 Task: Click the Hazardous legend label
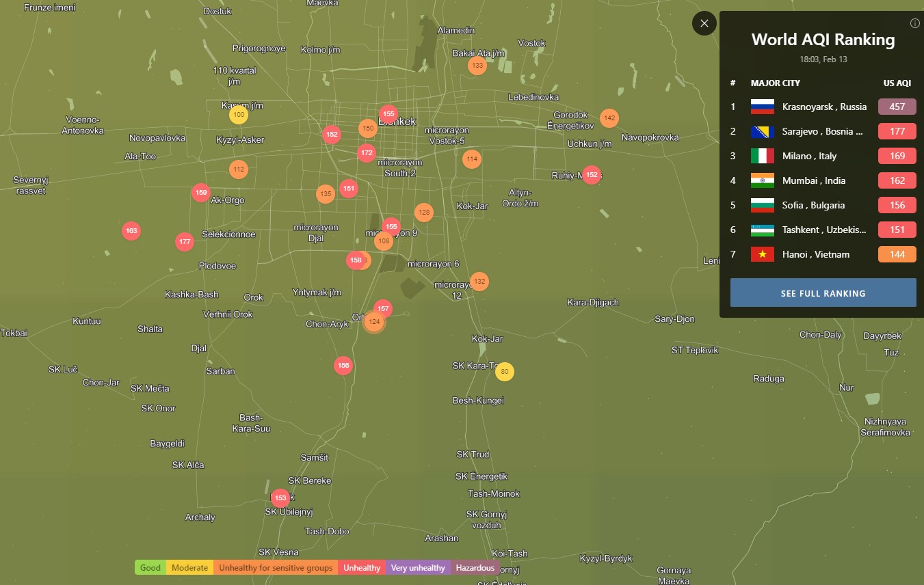tap(475, 568)
